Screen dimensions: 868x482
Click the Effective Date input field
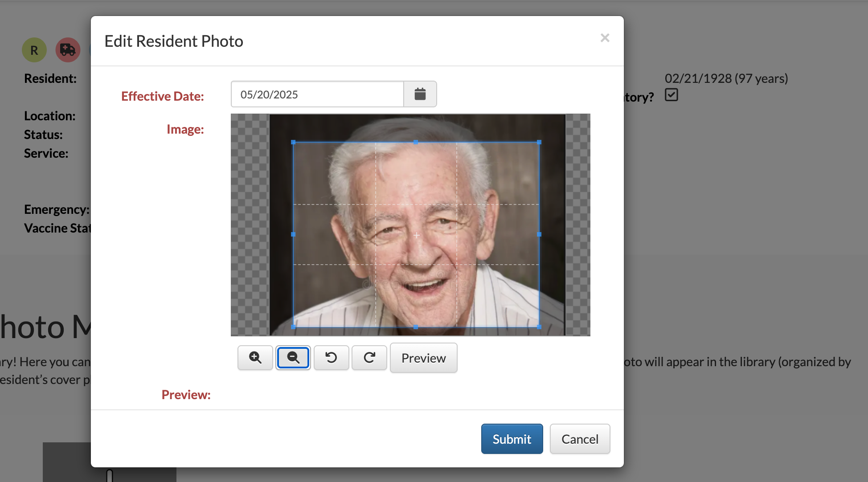pyautogui.click(x=317, y=94)
